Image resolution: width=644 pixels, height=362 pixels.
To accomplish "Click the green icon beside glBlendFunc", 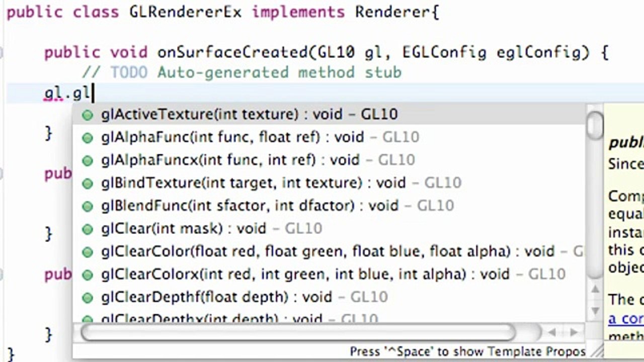I will click(x=88, y=207).
